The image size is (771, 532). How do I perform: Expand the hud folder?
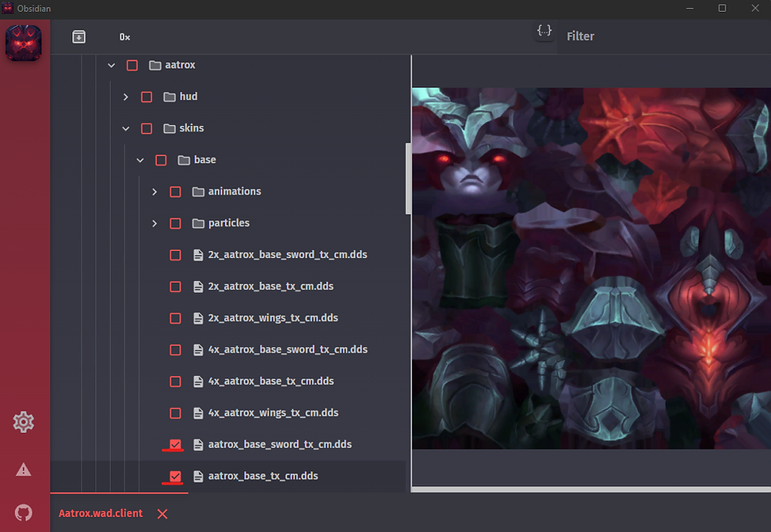(126, 97)
